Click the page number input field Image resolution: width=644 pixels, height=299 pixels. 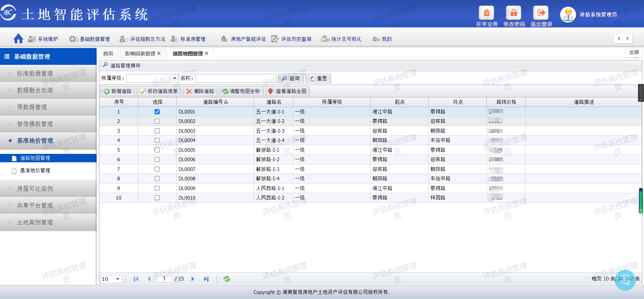[x=164, y=279]
